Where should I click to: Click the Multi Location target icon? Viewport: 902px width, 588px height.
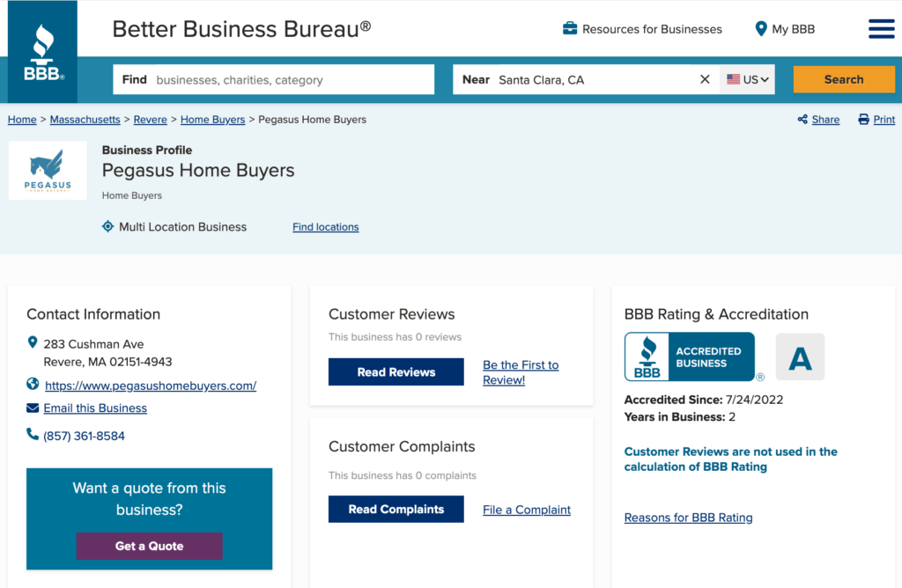point(107,226)
